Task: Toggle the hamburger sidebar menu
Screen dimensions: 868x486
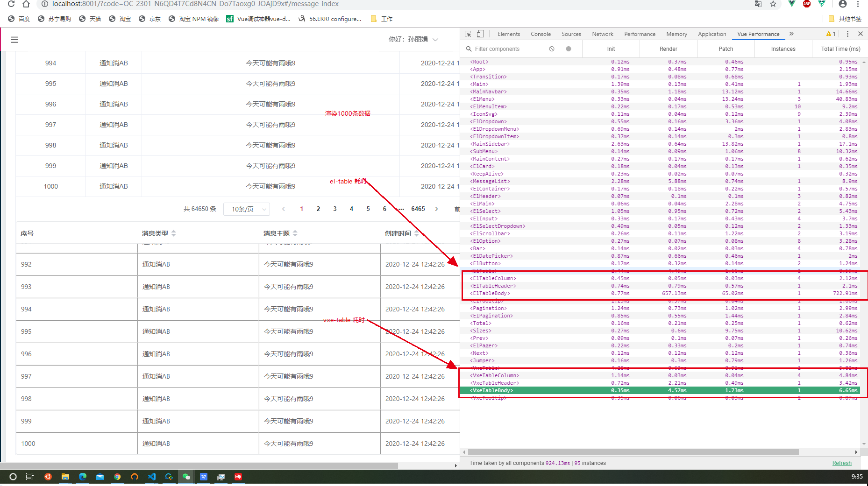Action: coord(14,40)
